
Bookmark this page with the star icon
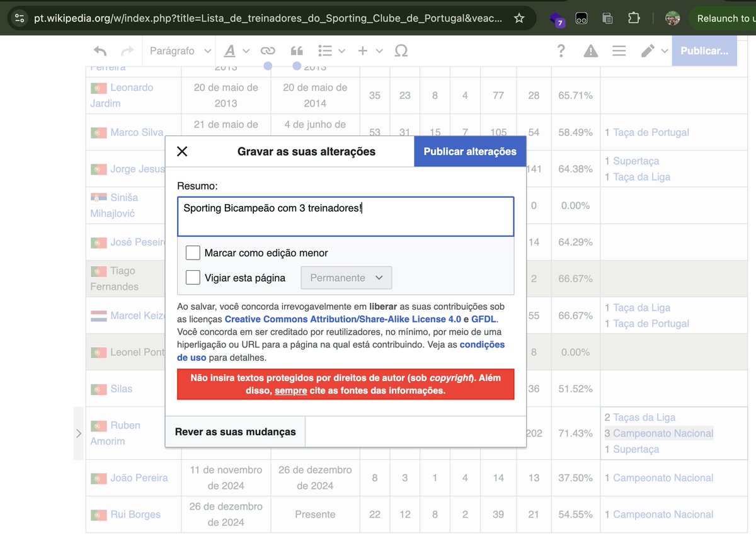519,18
